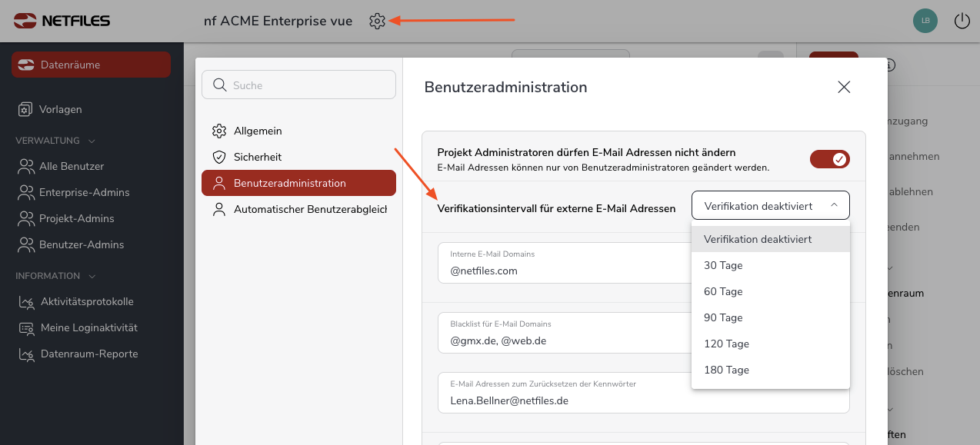Click the power logout icon
Screen dimensions: 980x445
point(962,22)
